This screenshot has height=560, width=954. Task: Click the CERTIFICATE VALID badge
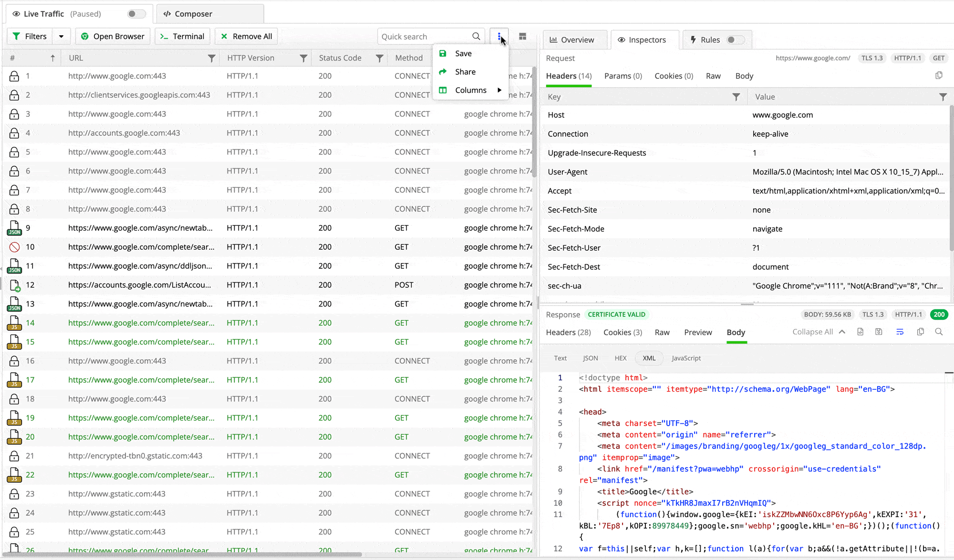(616, 315)
